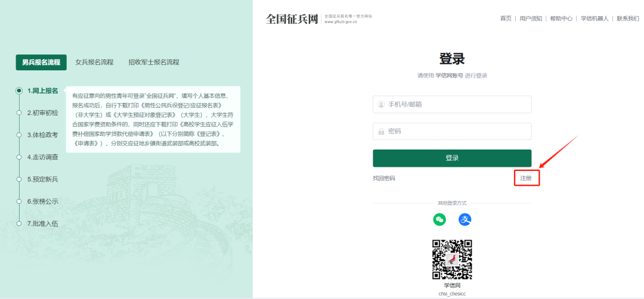Open the 找回密码 link
The image size is (644, 299).
(x=384, y=178)
